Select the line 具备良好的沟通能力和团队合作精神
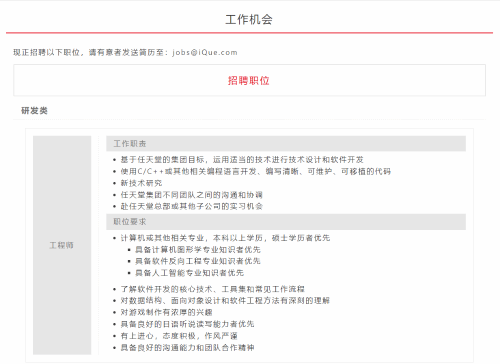 pos(187,347)
